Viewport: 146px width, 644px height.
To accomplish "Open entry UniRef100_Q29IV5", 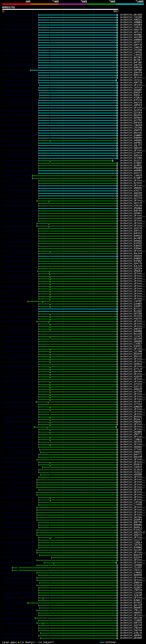I will coord(131,228).
